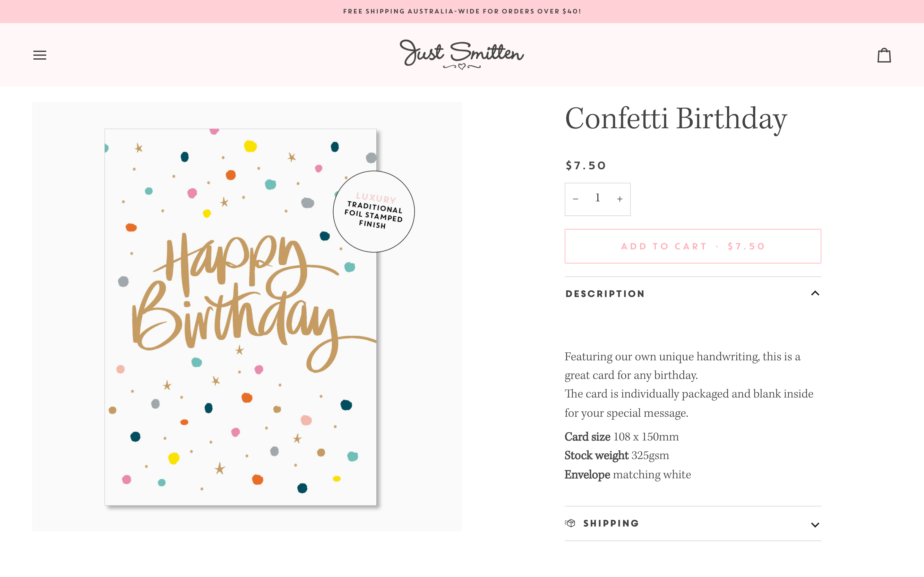Viewport: 924px width, 577px height.
Task: Expand Shipping using the down chevron
Action: pos(816,524)
